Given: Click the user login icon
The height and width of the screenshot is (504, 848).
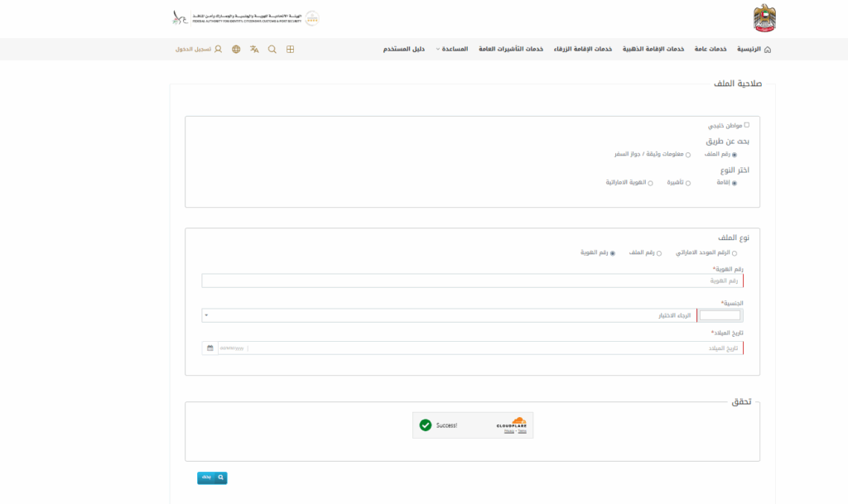Looking at the screenshot, I should (x=218, y=50).
